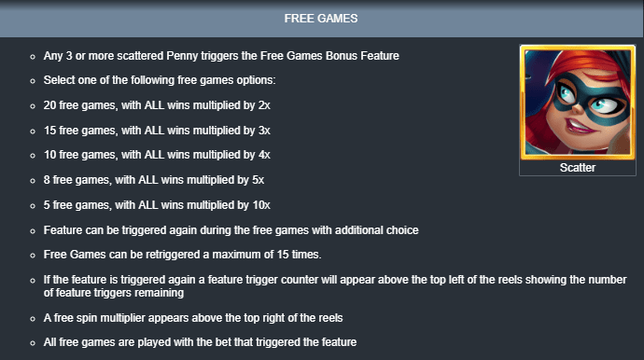
Task: Click the Penny Scatter symbol image
Action: coord(578,103)
